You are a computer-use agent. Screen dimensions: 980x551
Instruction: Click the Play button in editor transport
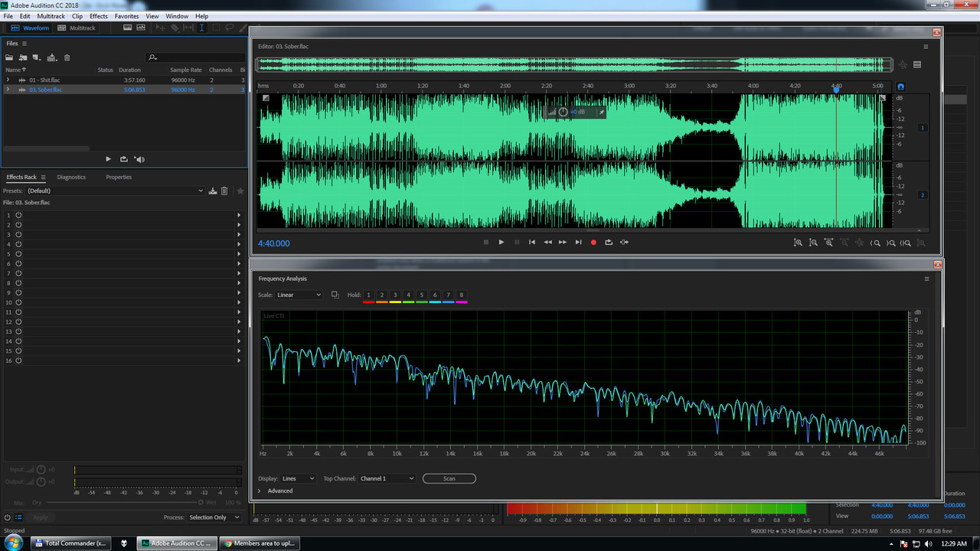[501, 242]
